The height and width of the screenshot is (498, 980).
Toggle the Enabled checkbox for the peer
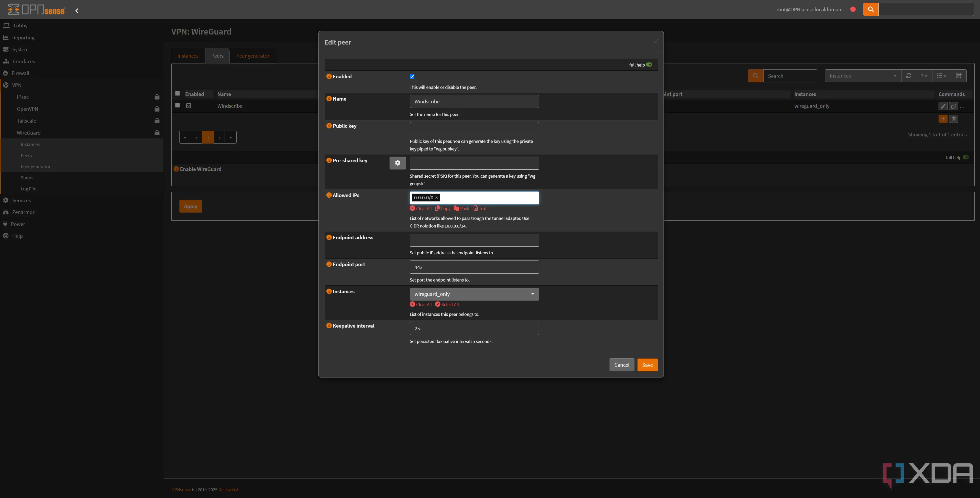(x=412, y=77)
